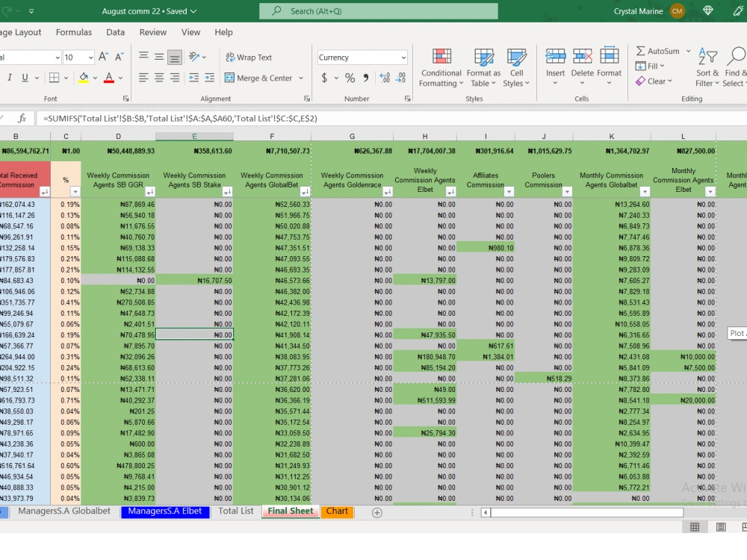Screen dimensions: 747x560
Task: Click the horizontal scrollbar
Action: click(x=587, y=513)
